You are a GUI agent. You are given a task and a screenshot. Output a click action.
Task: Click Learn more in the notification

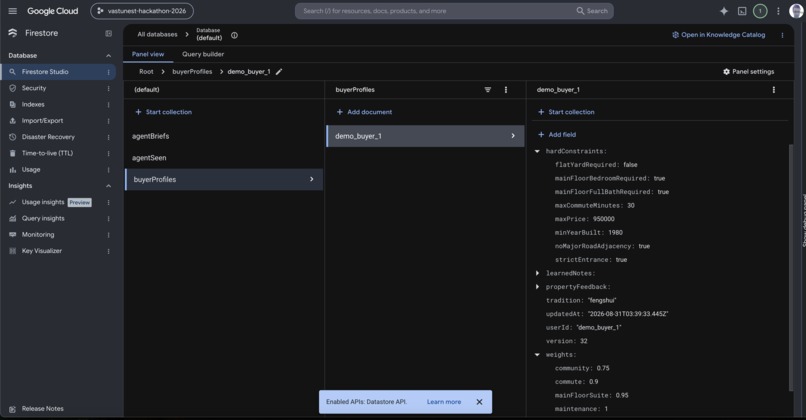point(444,402)
